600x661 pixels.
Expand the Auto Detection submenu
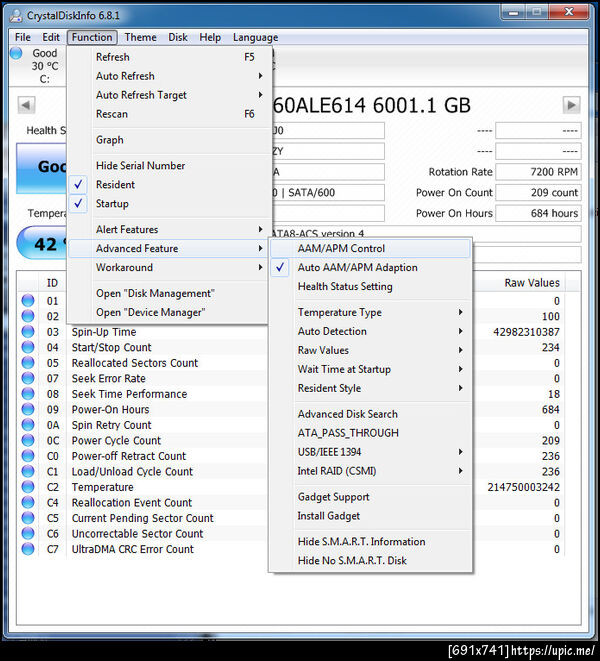[370, 331]
